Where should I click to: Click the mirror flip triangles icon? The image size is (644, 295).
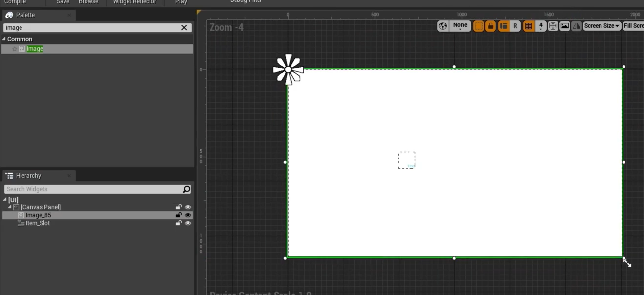click(577, 26)
